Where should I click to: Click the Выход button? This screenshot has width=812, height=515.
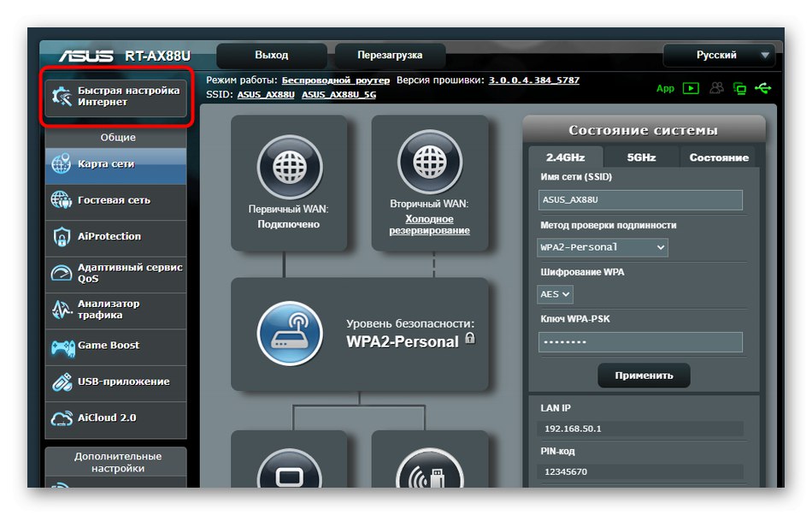point(271,56)
